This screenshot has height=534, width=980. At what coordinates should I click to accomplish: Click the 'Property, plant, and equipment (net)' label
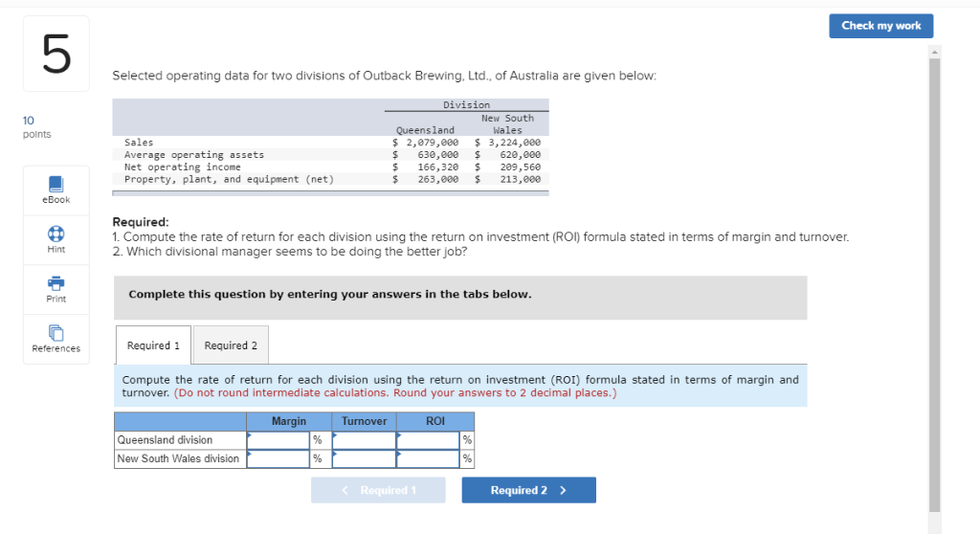click(x=229, y=180)
